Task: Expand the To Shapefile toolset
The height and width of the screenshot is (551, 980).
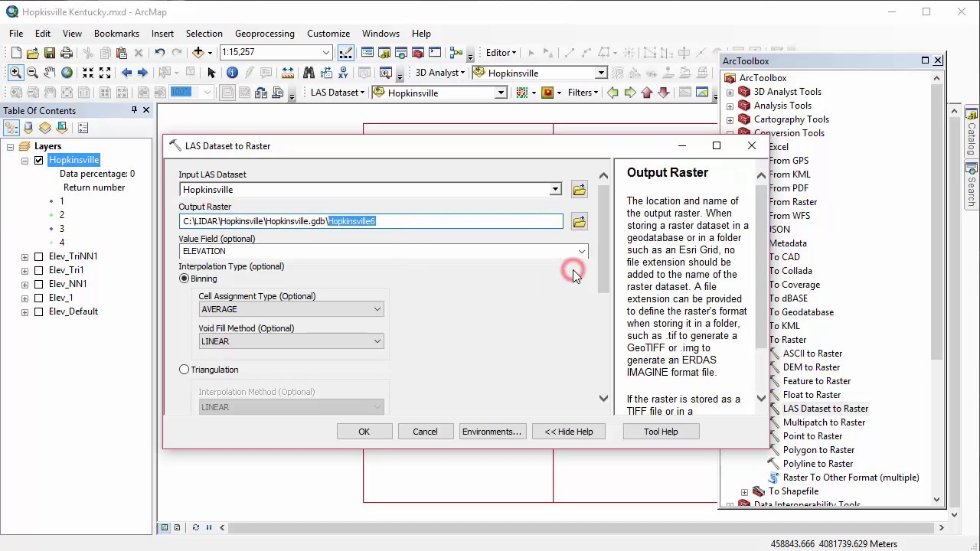Action: [x=744, y=491]
